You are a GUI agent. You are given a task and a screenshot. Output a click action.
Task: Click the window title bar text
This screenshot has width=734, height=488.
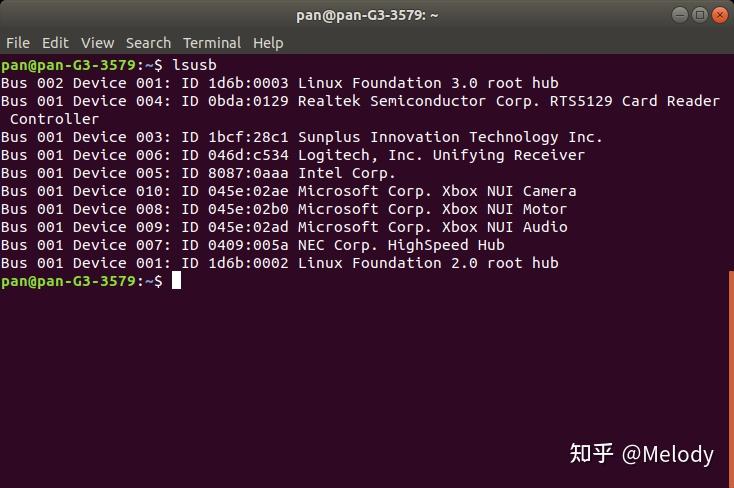click(x=367, y=15)
